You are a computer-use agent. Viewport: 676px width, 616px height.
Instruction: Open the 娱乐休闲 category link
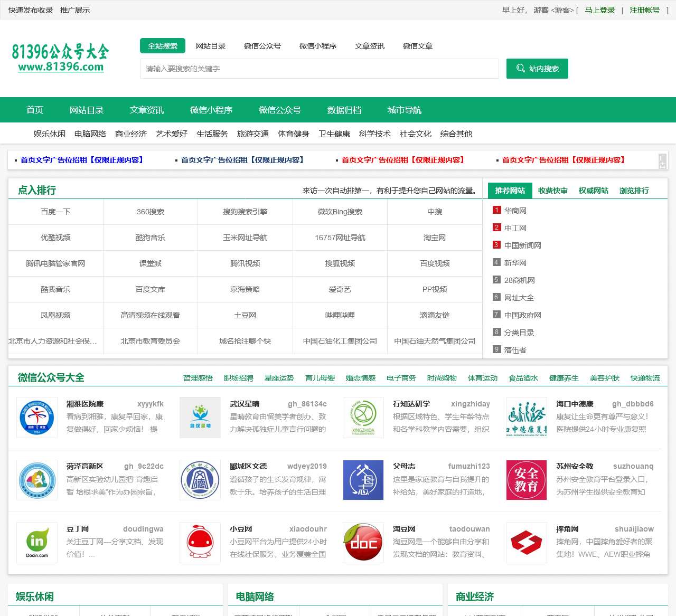[50, 134]
